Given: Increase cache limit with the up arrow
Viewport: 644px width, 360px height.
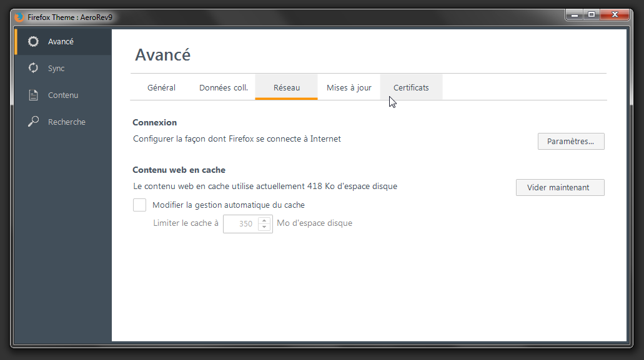Looking at the screenshot, I should (265, 220).
